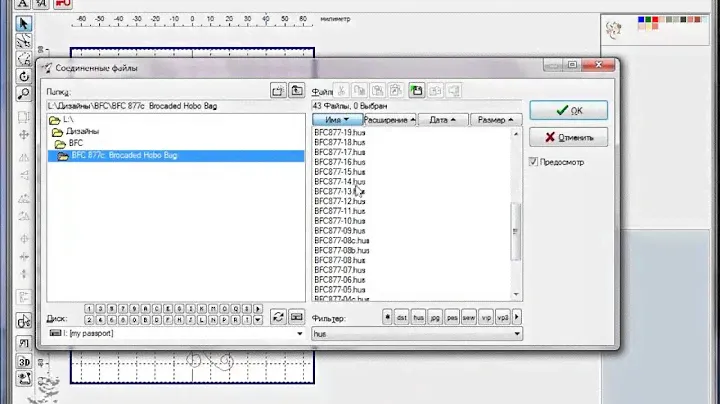Click the refresh drives icon
The image size is (720, 404).
point(278,316)
